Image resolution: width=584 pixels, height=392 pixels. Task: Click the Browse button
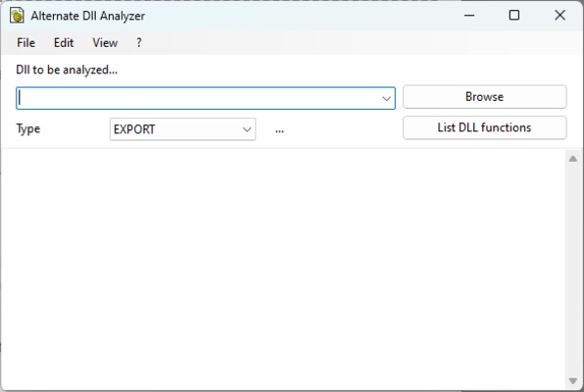(x=485, y=97)
